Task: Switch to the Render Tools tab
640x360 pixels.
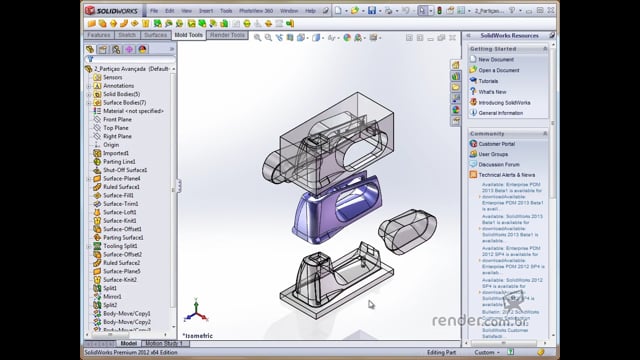Action: (227, 35)
